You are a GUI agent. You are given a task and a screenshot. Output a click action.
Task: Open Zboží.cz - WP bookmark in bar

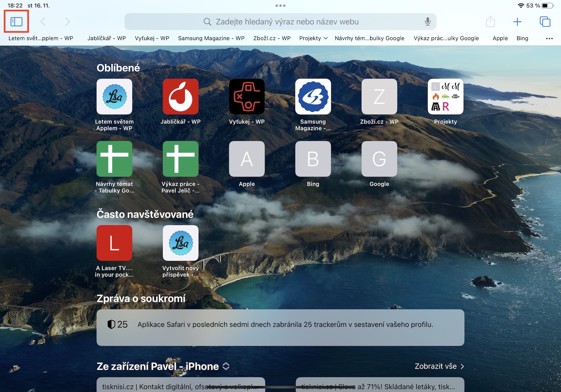pos(272,38)
